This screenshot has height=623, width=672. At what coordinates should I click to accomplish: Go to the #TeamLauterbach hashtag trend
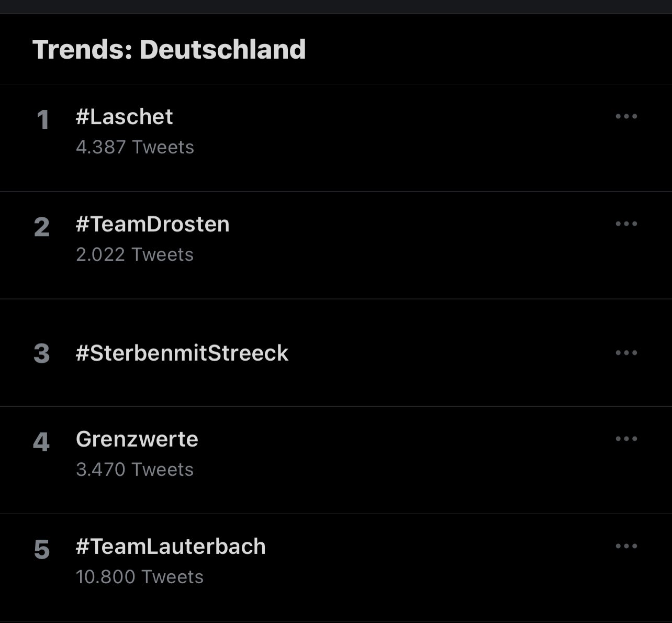pyautogui.click(x=171, y=546)
